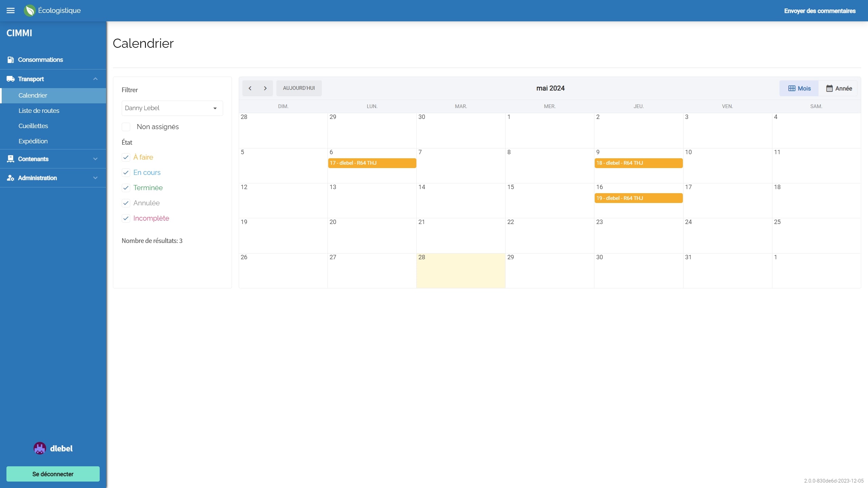The height and width of the screenshot is (488, 868).
Task: Enable the Non assignés checkbox
Action: (126, 127)
